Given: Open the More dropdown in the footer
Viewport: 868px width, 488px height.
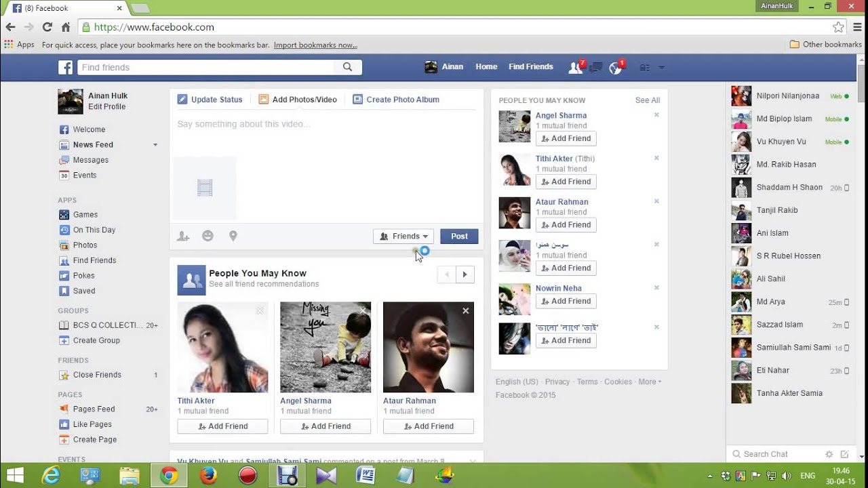Looking at the screenshot, I should (650, 382).
